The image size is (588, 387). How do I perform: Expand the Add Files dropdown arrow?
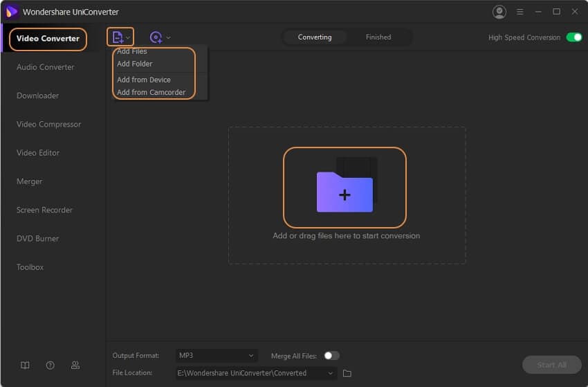click(128, 37)
